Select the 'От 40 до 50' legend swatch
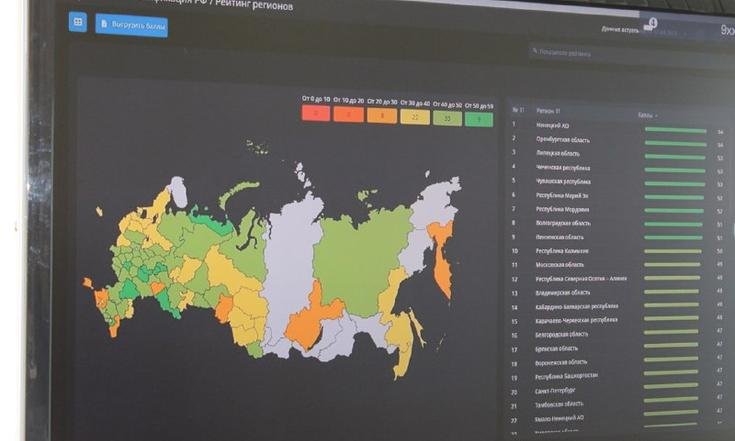Image resolution: width=735 pixels, height=441 pixels. pos(447,118)
